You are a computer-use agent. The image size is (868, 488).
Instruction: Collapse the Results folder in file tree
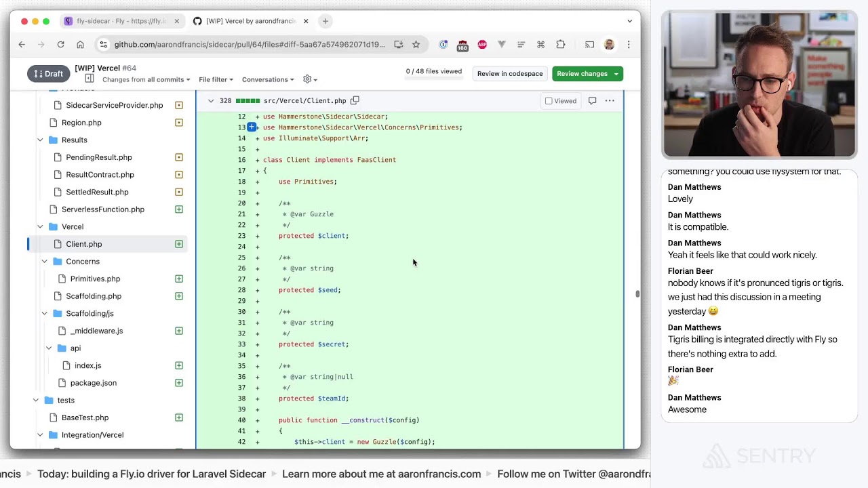40,140
